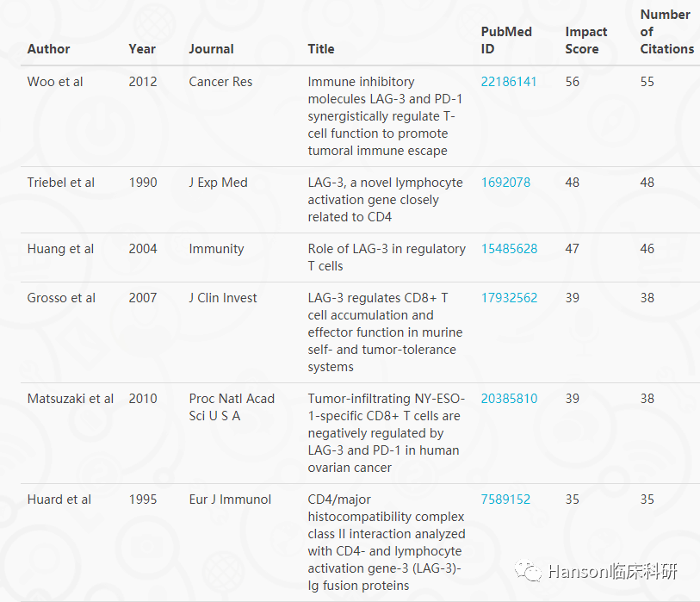Click the Role of LAG-3 title text

pyautogui.click(x=387, y=258)
